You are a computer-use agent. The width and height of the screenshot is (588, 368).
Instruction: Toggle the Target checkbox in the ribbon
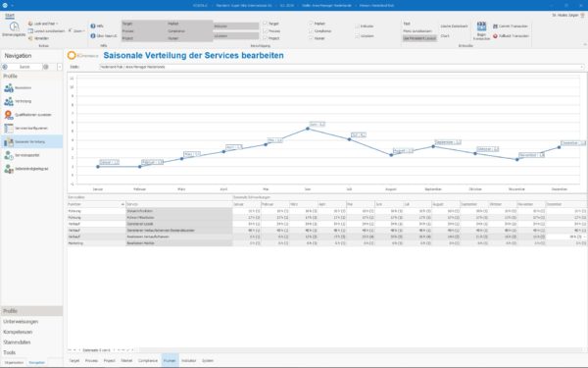[x=266, y=24]
